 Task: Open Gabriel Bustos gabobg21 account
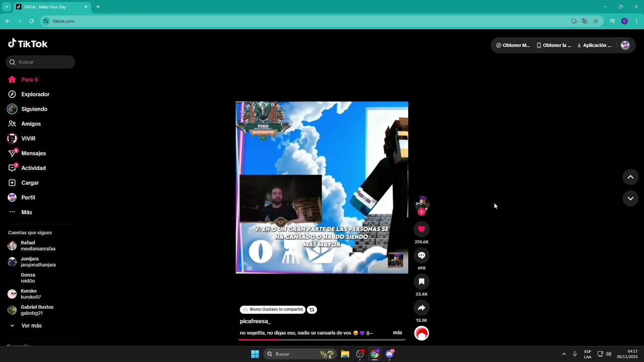(x=37, y=310)
